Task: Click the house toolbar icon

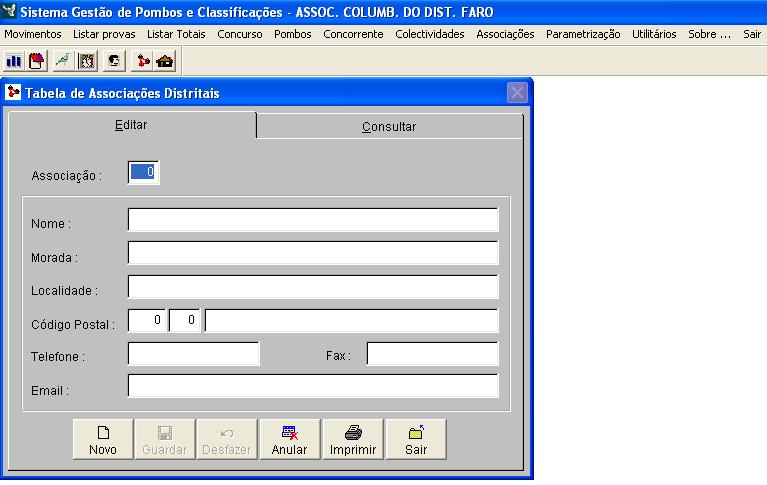Action: [165, 61]
